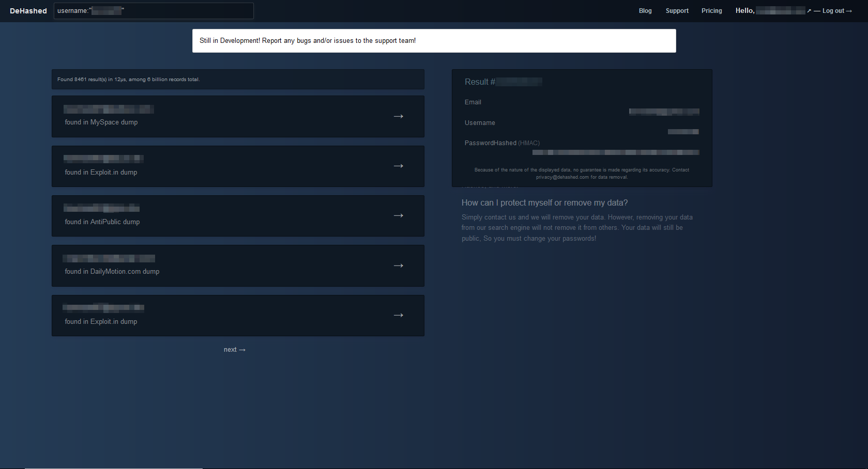868x469 pixels.
Task: Click the external link icon beside the username greeting
Action: [809, 11]
